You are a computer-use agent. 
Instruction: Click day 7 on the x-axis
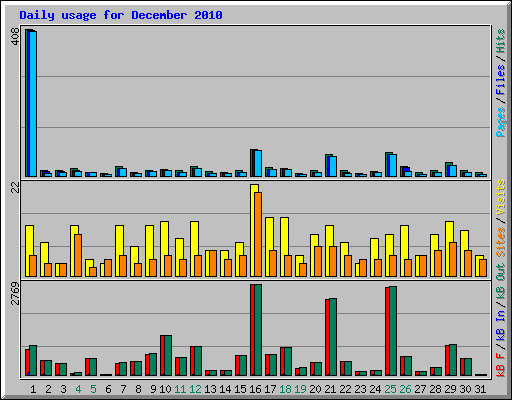tap(123, 389)
